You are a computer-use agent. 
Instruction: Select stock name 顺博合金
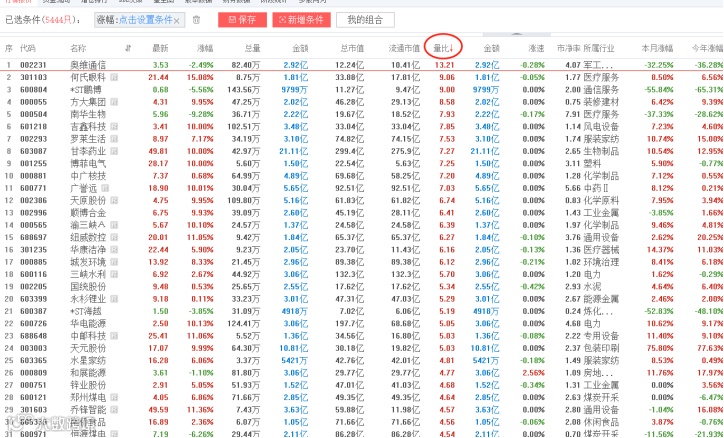pos(88,212)
